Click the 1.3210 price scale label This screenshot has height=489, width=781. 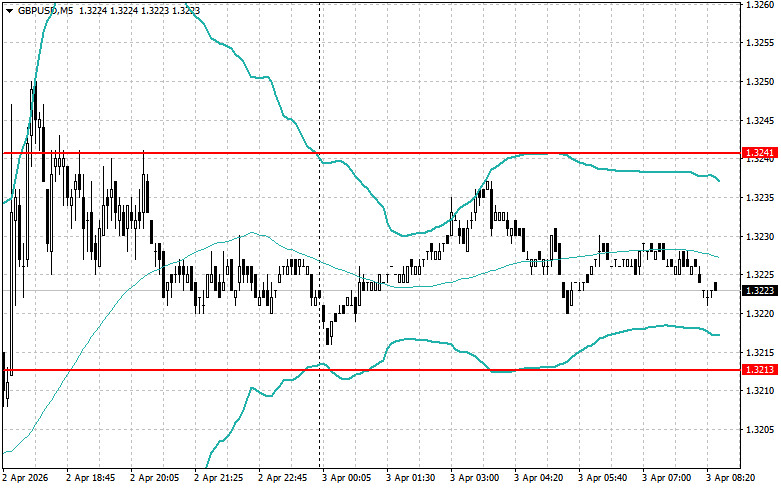pos(760,391)
